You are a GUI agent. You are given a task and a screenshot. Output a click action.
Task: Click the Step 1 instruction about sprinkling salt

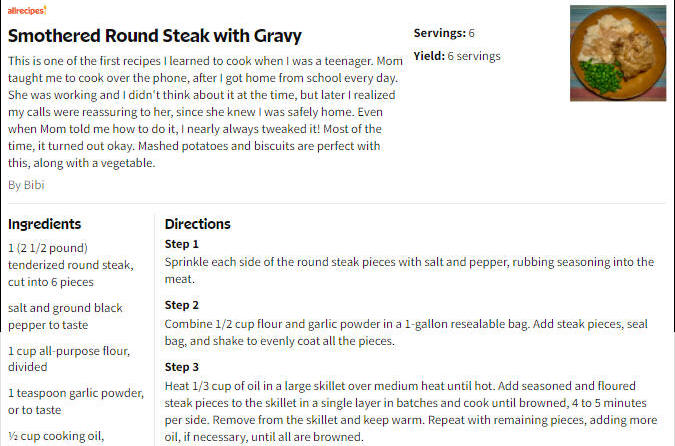tap(409, 270)
